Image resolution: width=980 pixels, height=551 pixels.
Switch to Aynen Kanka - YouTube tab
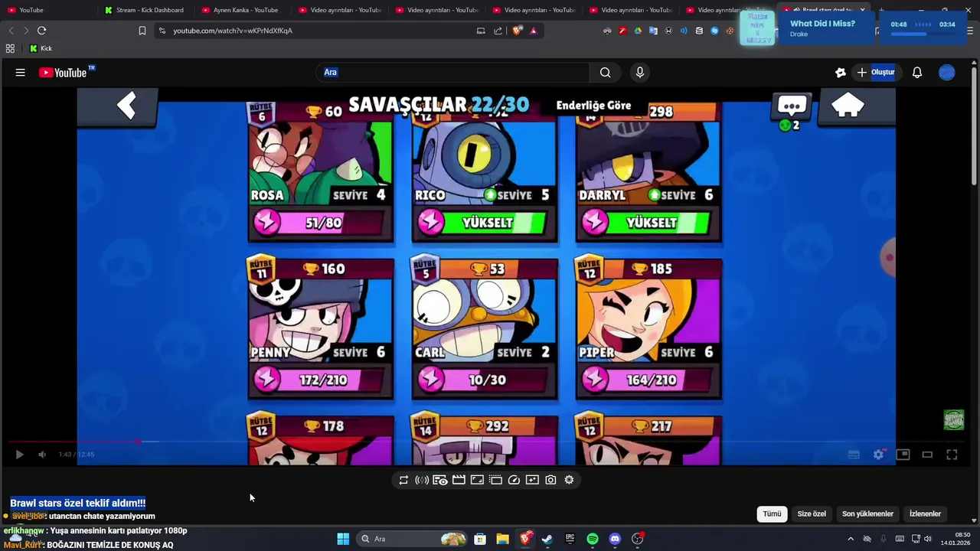[x=240, y=10]
